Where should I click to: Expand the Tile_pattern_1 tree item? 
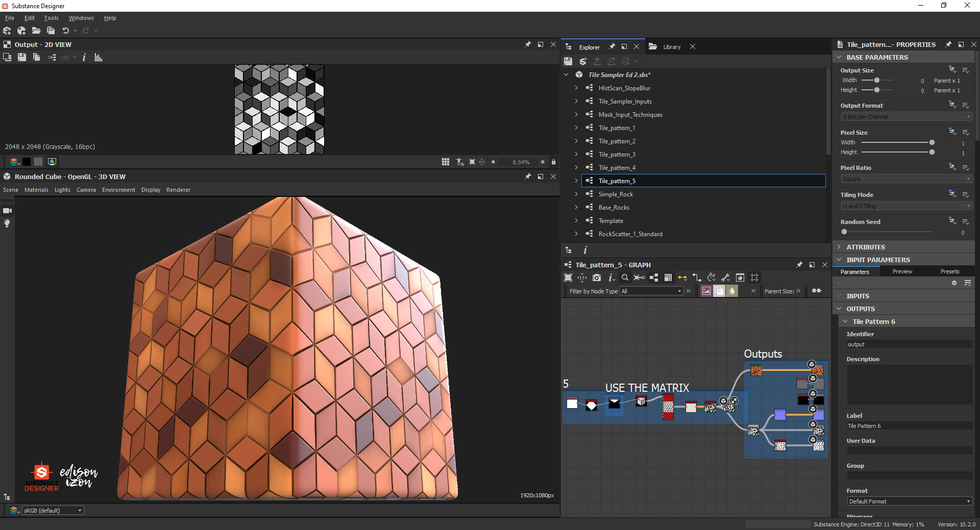(576, 128)
